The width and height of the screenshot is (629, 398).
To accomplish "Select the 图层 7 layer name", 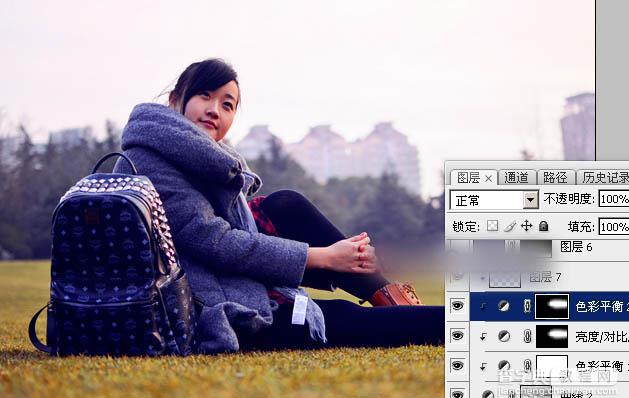I will pyautogui.click(x=545, y=277).
